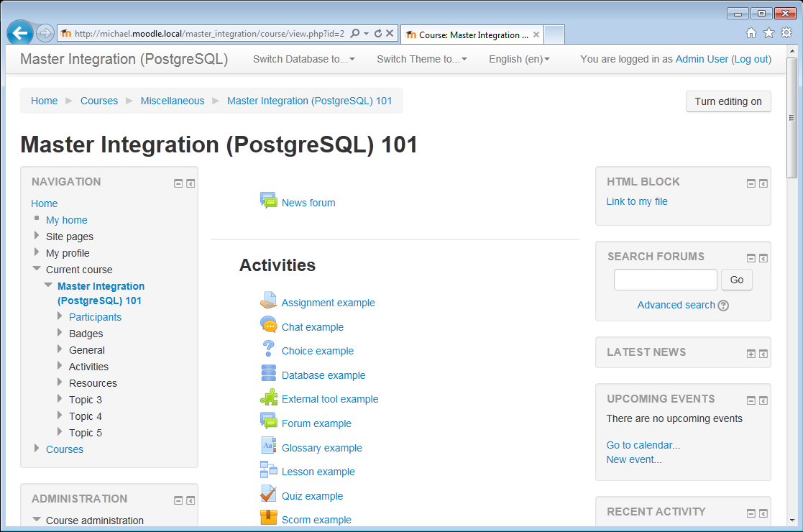Refresh the page in address bar

tap(378, 33)
